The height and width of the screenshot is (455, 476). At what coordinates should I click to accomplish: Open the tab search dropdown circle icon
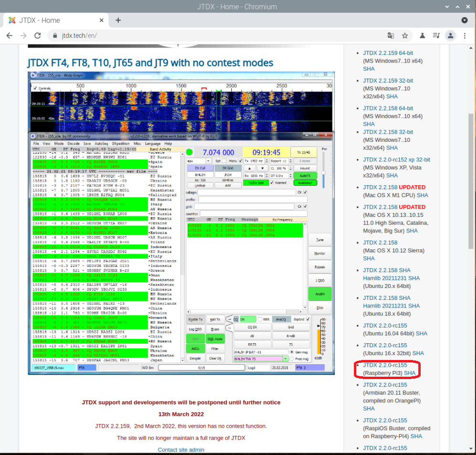(465, 20)
